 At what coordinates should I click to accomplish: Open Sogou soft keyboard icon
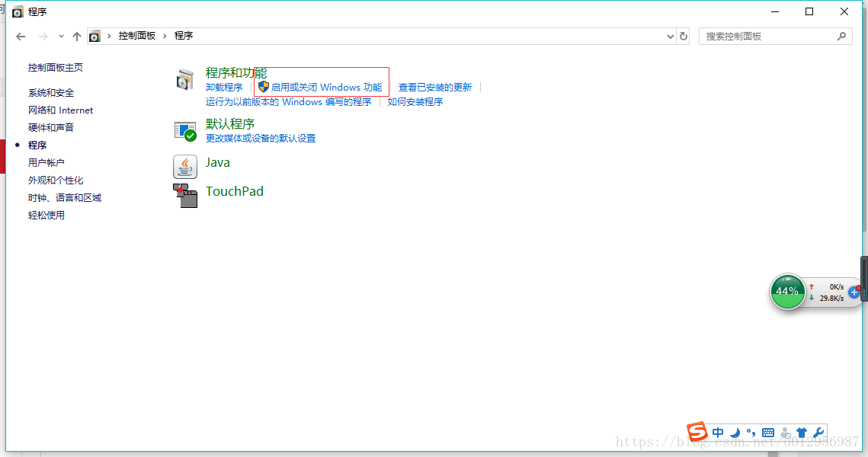coord(768,433)
